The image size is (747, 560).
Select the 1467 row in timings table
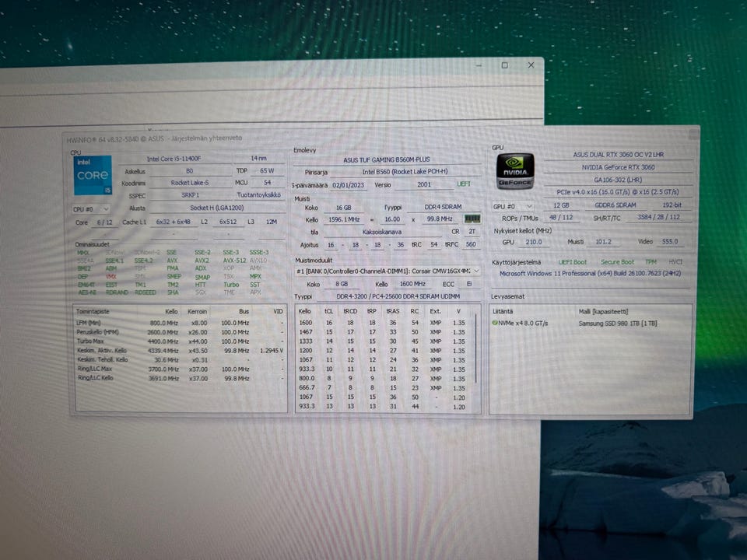pyautogui.click(x=384, y=332)
